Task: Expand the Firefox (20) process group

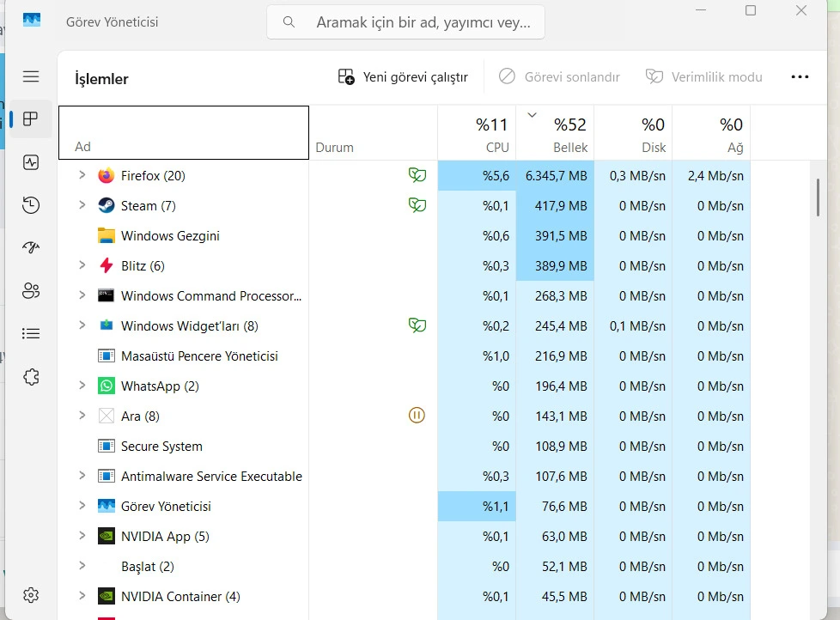Action: [x=82, y=174]
